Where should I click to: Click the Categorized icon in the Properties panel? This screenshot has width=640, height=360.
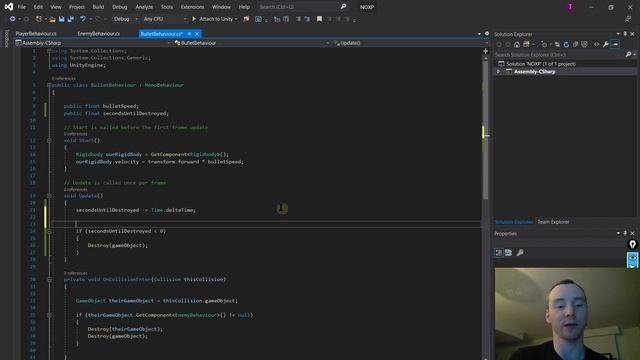(x=499, y=253)
